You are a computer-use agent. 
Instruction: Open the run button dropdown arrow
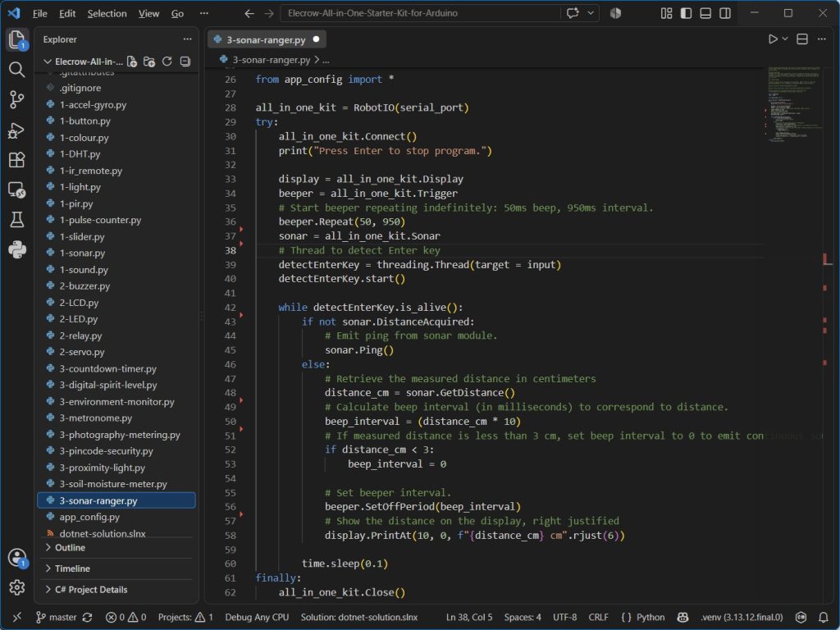point(785,39)
